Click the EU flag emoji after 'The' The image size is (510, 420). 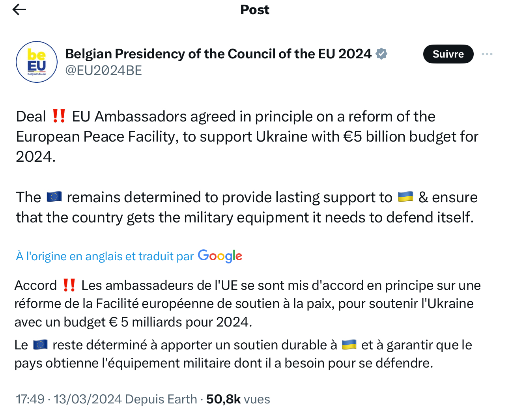54,197
